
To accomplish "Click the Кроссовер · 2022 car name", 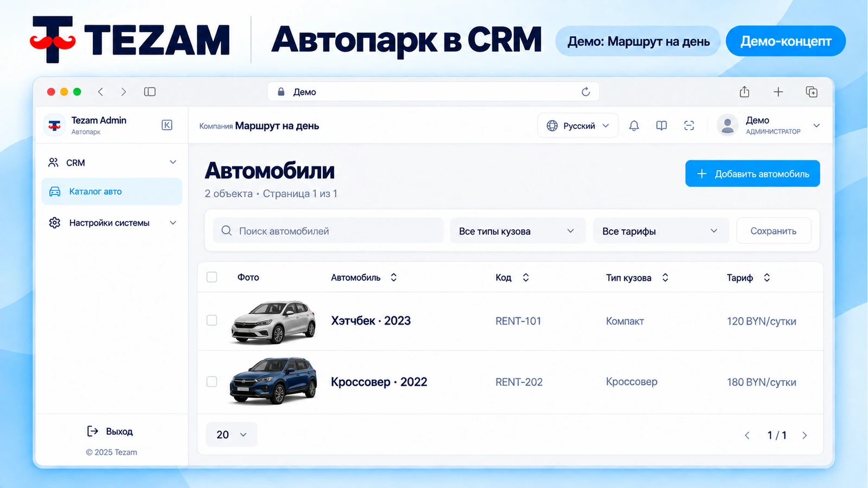I will [379, 382].
